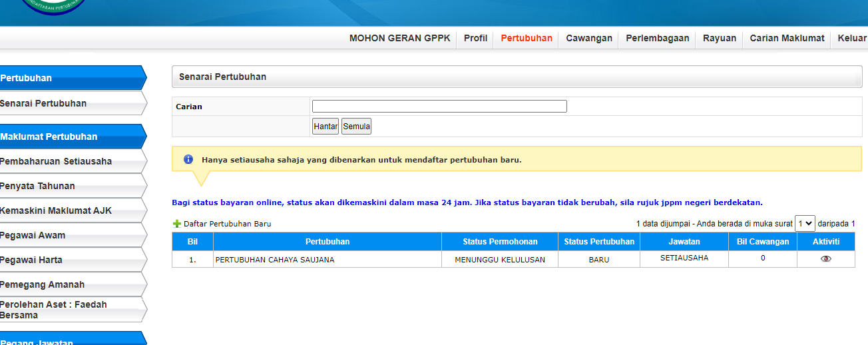
Task: Open Penyata Tahunan sidebar item
Action: coord(38,186)
